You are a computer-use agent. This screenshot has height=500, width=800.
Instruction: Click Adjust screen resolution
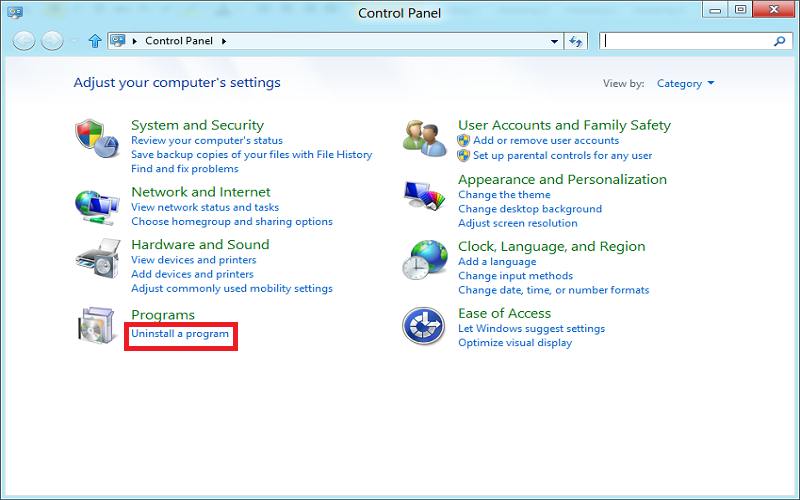tap(518, 223)
